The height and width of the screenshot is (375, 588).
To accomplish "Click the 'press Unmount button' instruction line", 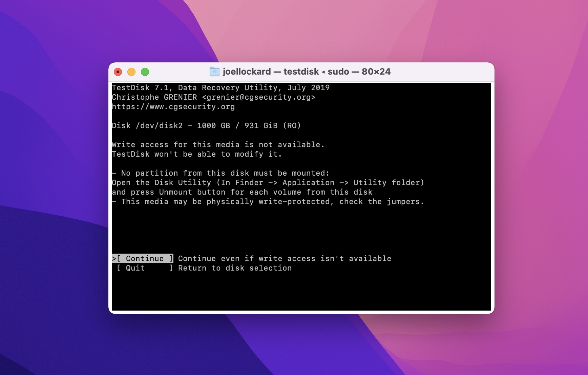I will click(x=242, y=192).
